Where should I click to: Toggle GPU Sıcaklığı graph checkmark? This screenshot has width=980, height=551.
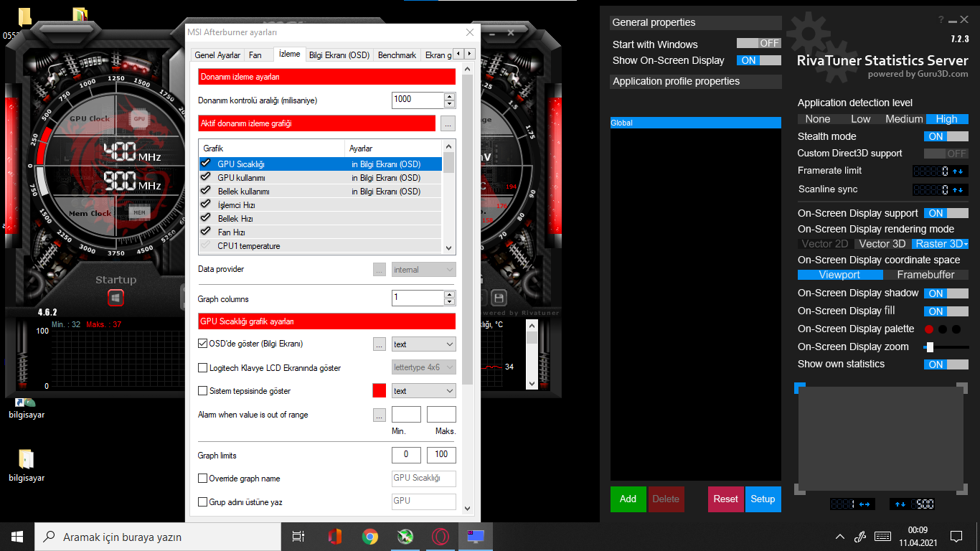(x=206, y=164)
